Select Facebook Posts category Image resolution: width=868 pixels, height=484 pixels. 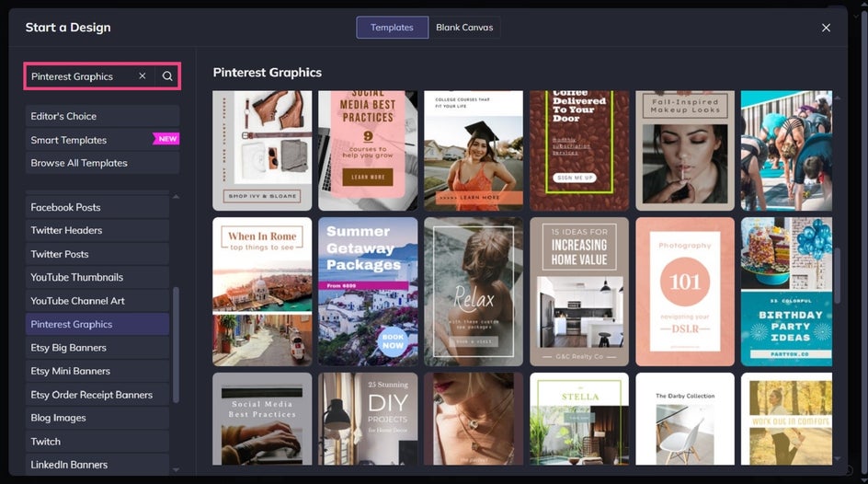(97, 207)
